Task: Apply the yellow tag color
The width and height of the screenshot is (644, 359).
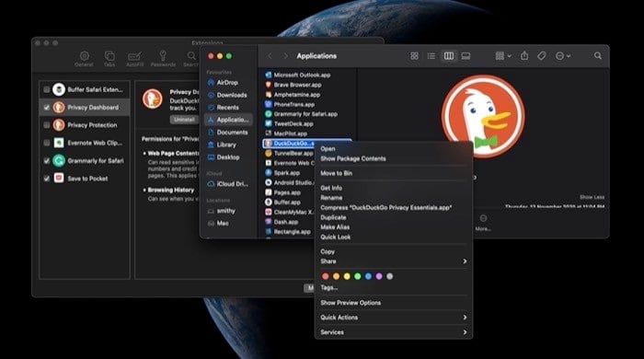Action: (x=347, y=276)
